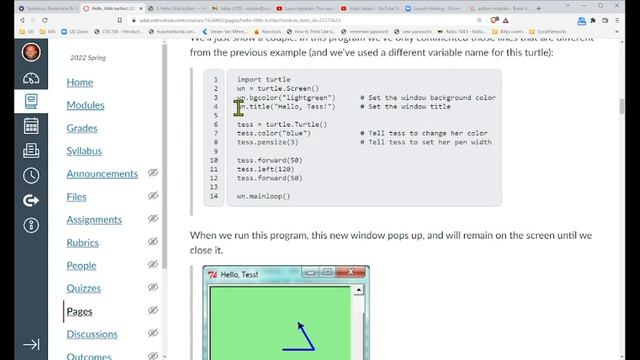Click hidden-eye icon beside People

tap(153, 264)
